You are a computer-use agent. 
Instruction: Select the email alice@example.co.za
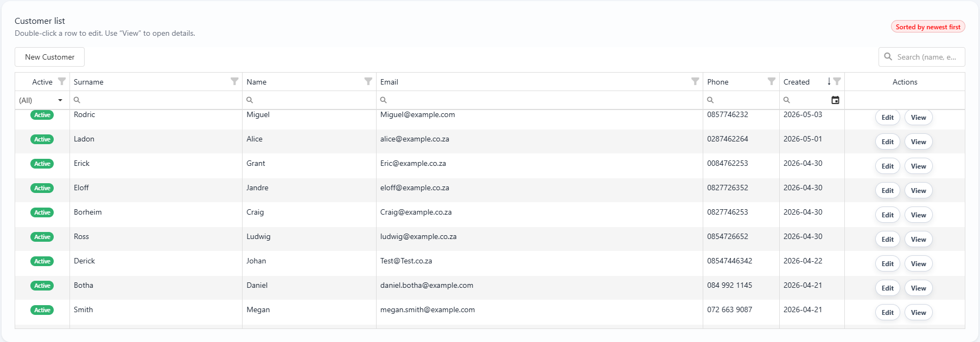pos(415,139)
